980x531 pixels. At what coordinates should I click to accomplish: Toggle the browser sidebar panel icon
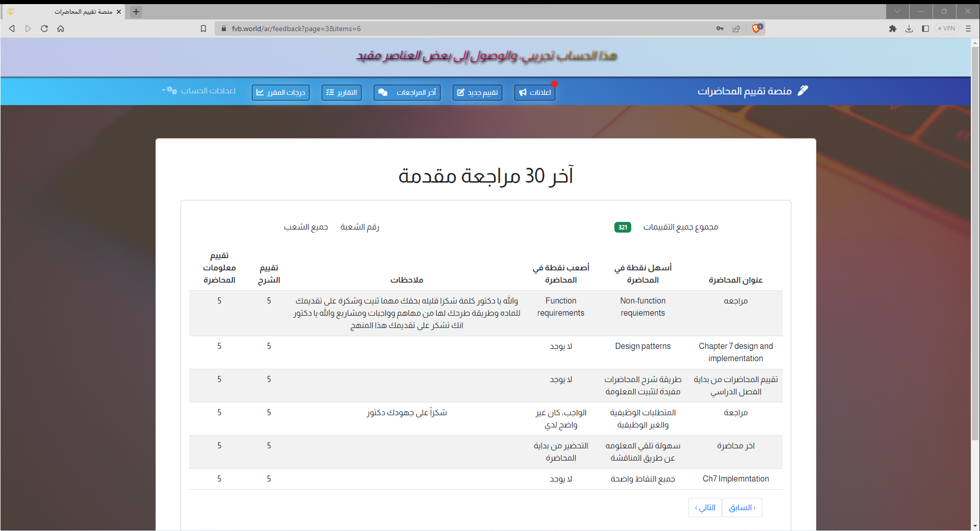925,29
